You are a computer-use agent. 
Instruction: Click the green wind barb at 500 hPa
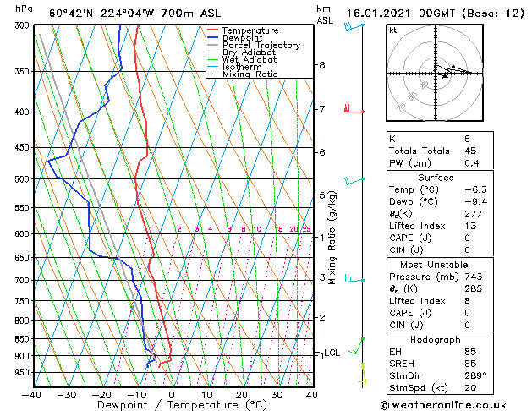[354, 181]
